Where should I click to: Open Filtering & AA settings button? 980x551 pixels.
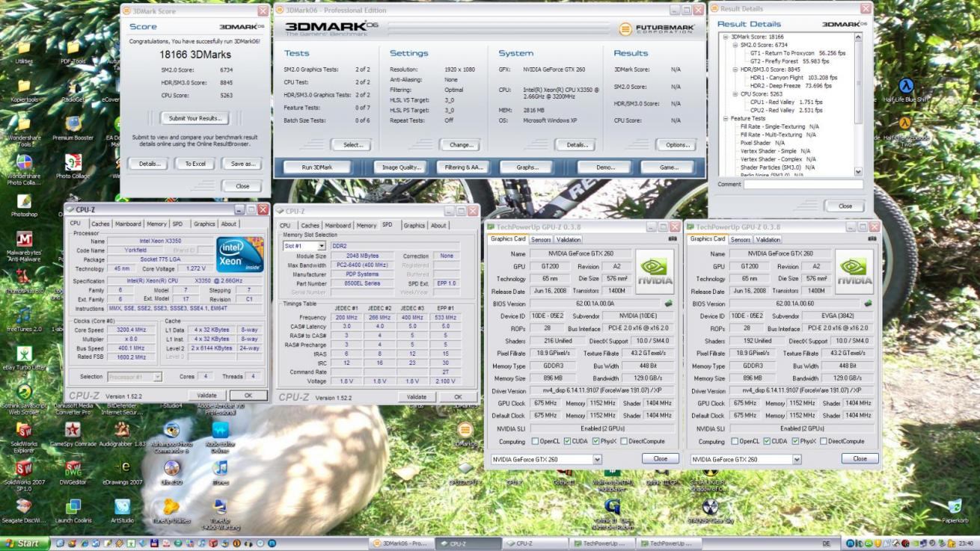(464, 167)
